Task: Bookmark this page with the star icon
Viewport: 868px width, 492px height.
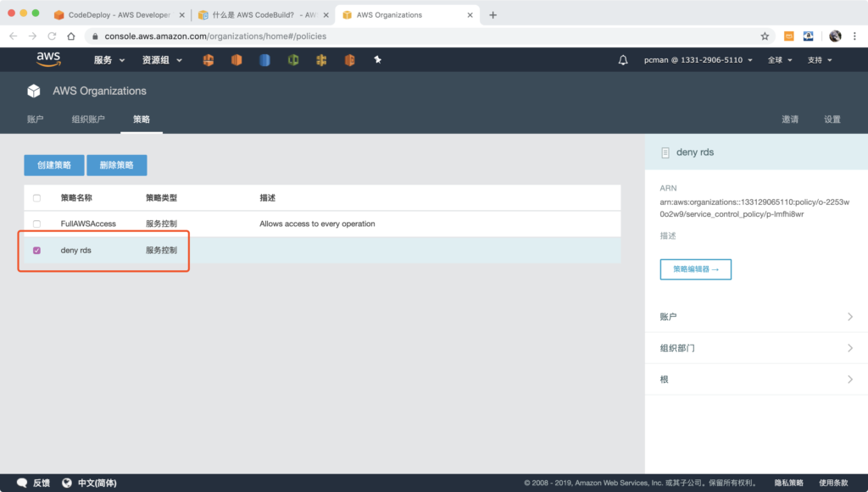Action: click(765, 36)
